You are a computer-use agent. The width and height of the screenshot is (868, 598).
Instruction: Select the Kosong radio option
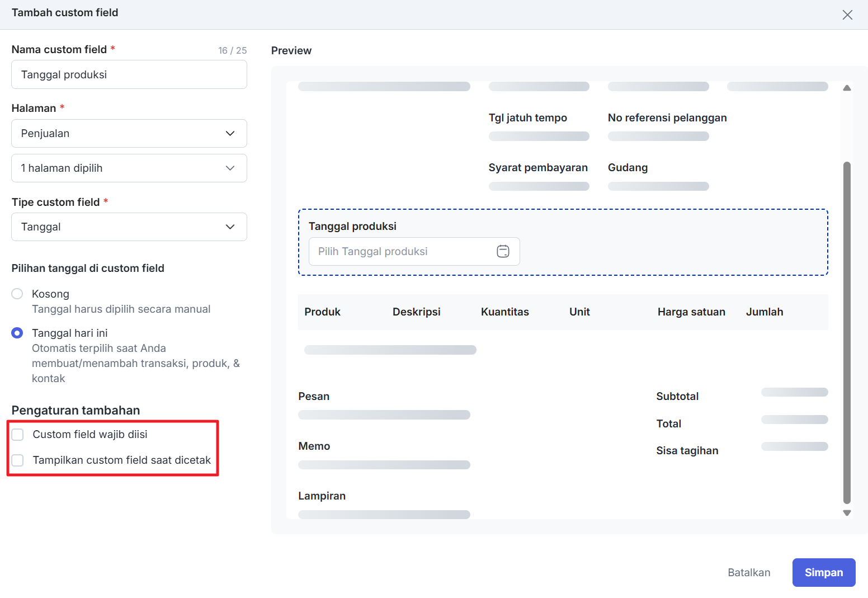pyautogui.click(x=17, y=294)
